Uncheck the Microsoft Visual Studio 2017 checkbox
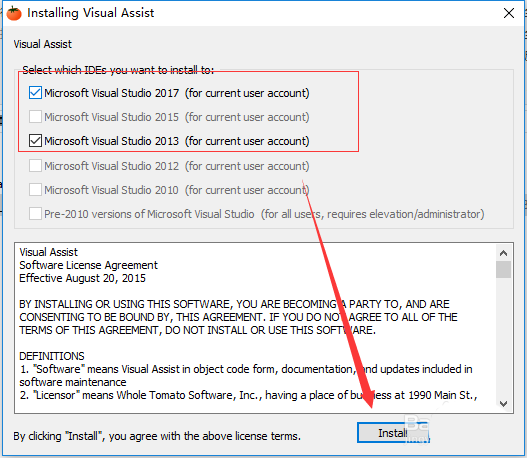 35,93
